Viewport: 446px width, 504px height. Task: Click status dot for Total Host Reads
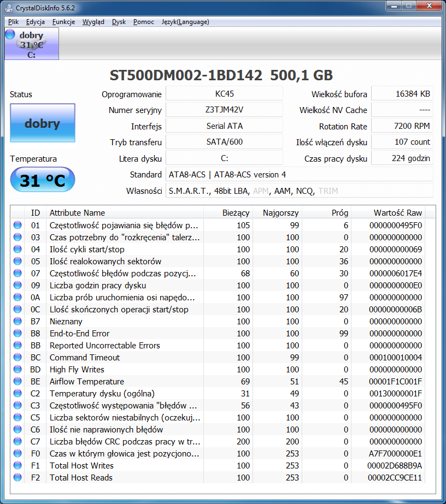[x=17, y=477]
